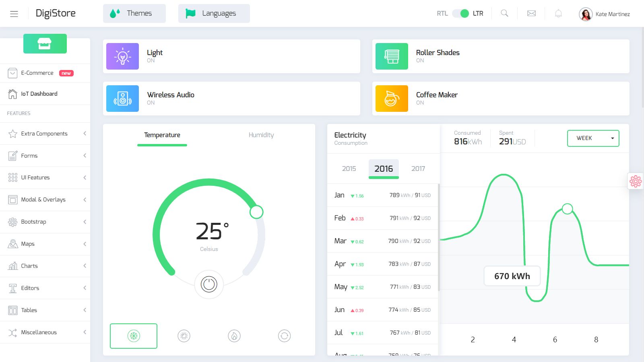Click the Maps pin icon
This screenshot has width=644, height=362.
tap(13, 244)
